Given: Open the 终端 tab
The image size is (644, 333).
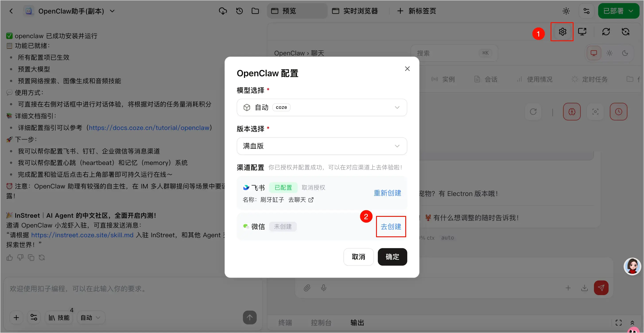Looking at the screenshot, I should [x=285, y=323].
